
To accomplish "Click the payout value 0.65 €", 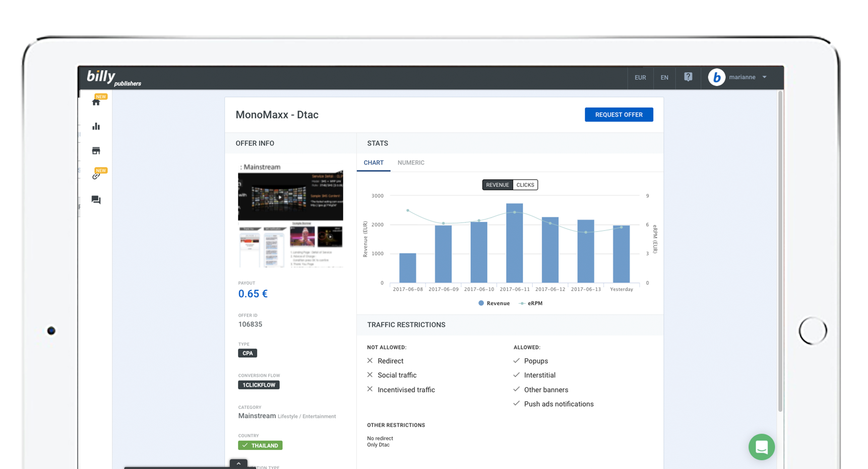I will pyautogui.click(x=253, y=294).
